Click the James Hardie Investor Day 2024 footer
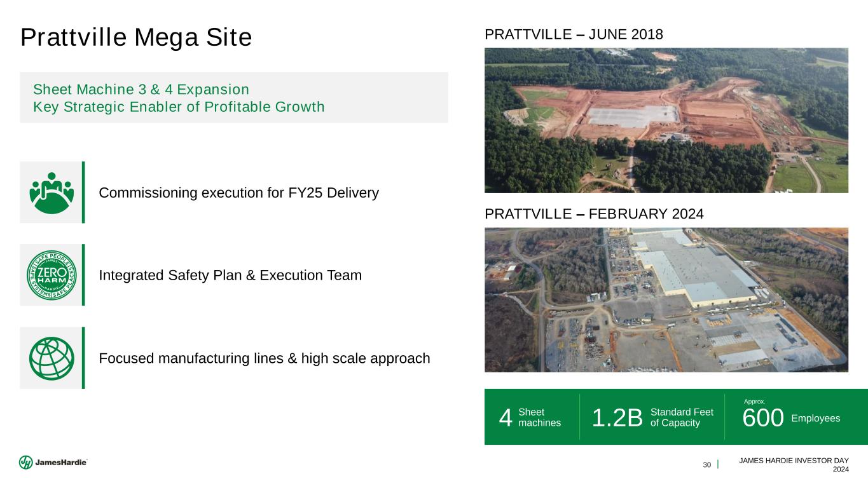This screenshot has height=488, width=868. tap(794, 464)
